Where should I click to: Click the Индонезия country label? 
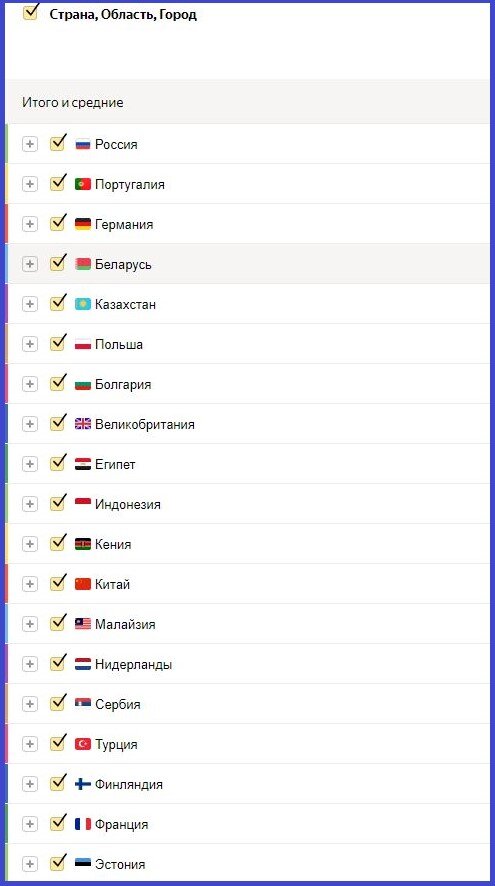tap(128, 505)
